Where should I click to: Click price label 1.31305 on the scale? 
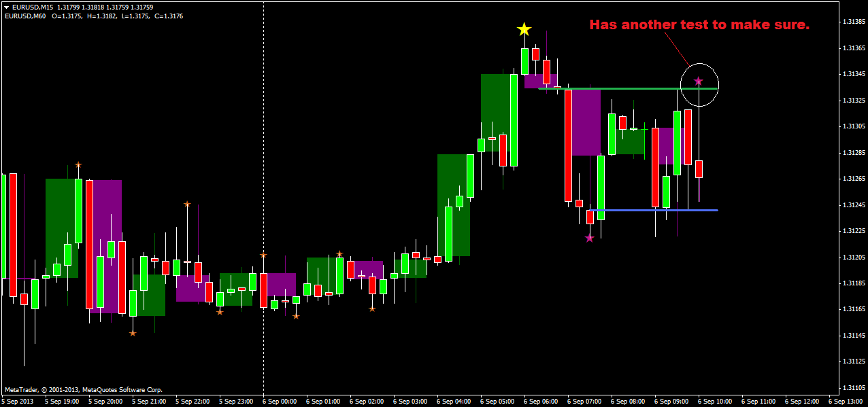click(x=853, y=126)
